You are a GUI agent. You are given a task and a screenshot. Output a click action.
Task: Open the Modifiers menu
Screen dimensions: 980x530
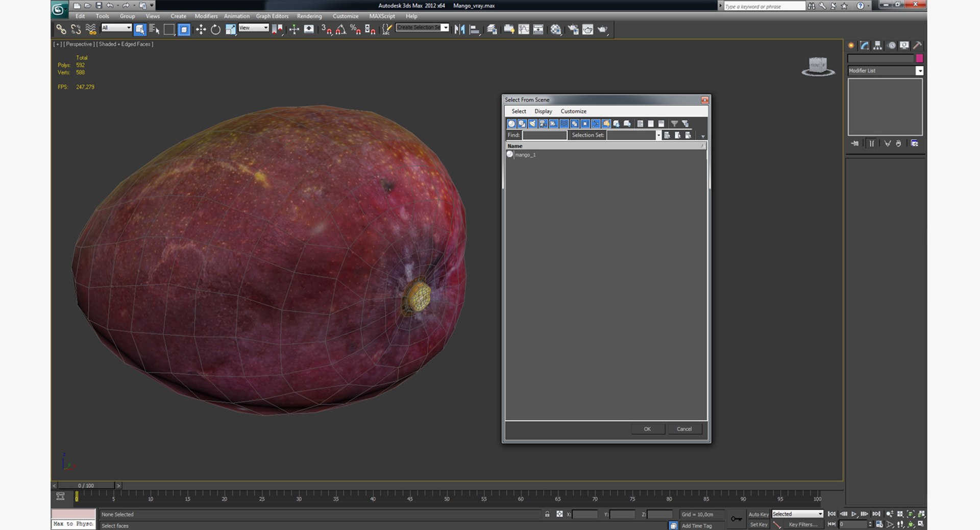point(206,16)
